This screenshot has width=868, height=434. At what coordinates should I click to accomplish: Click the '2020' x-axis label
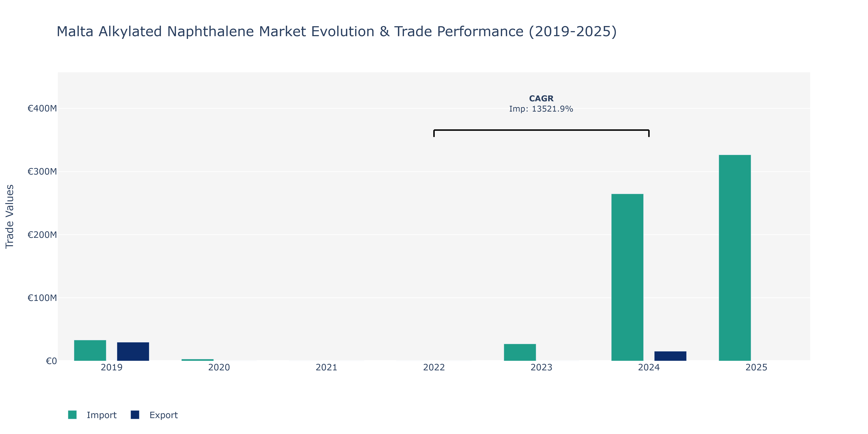(x=219, y=367)
